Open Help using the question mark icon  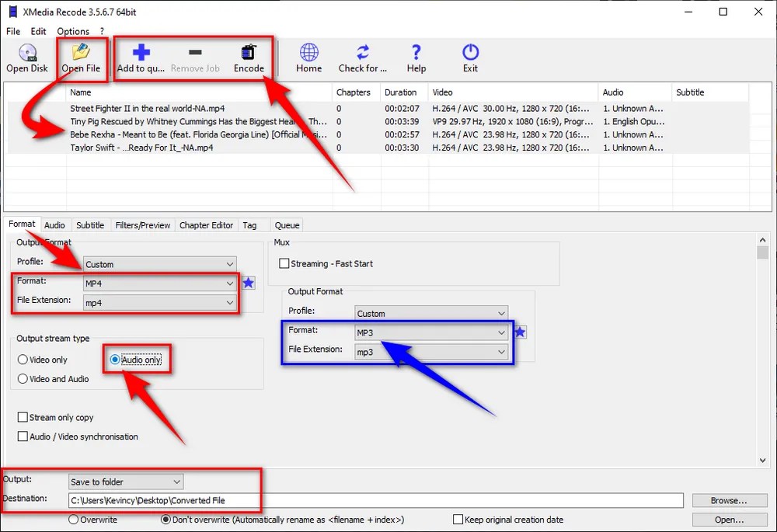(416, 56)
